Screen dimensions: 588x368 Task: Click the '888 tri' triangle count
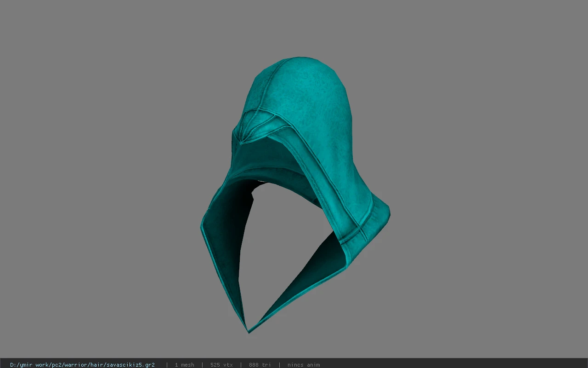260,365
